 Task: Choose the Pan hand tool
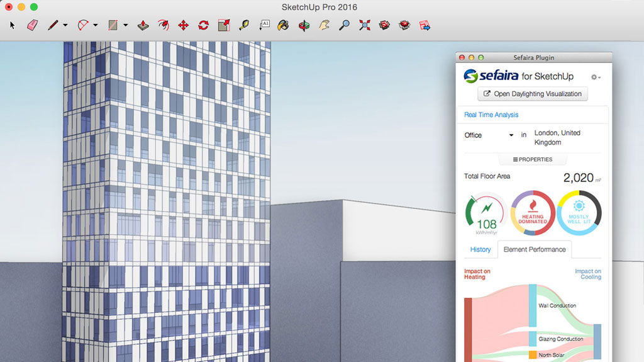(325, 26)
